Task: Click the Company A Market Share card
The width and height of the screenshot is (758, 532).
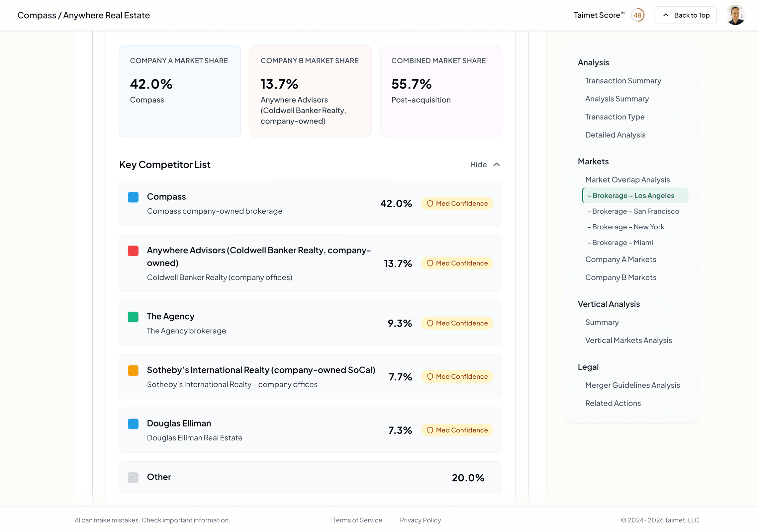Action: tap(180, 91)
